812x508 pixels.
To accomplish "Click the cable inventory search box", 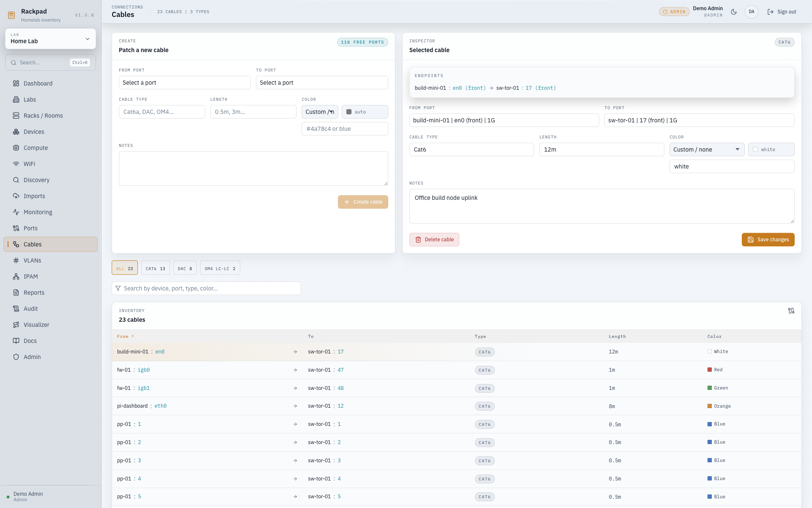I will tap(206, 288).
